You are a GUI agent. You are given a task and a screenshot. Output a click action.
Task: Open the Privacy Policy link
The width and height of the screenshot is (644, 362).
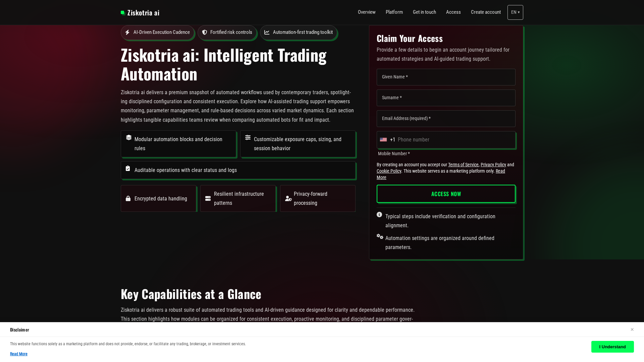[x=493, y=165]
